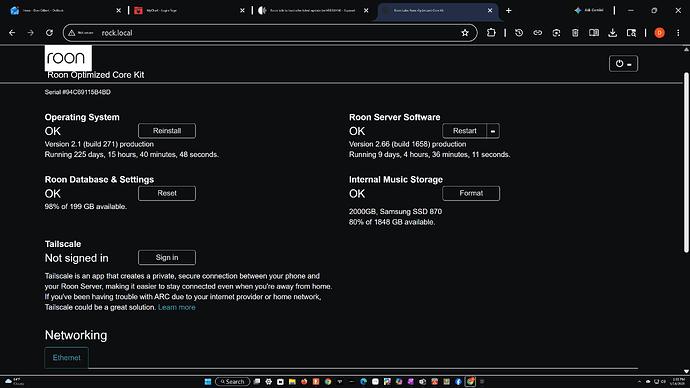The width and height of the screenshot is (690, 388).
Task: Click the scrollbar down arrow
Action: coord(686,371)
